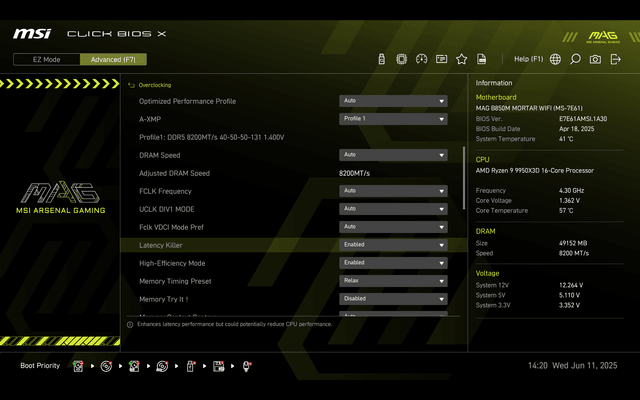640x400 pixels.
Task: Open Fclk VDCI Mode Pref dropdown
Action: (x=393, y=227)
